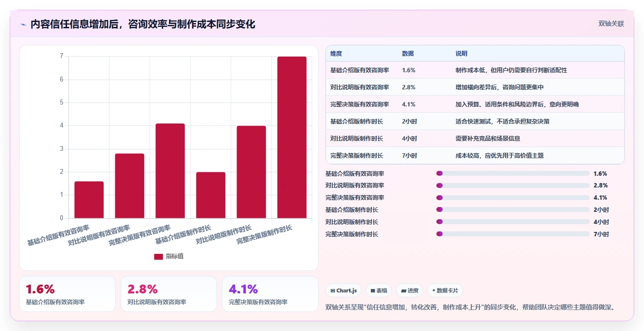Image resolution: width=644 pixels, height=331 pixels.
Task: Select table cell 对比说明版制作时长
Action: (357, 139)
